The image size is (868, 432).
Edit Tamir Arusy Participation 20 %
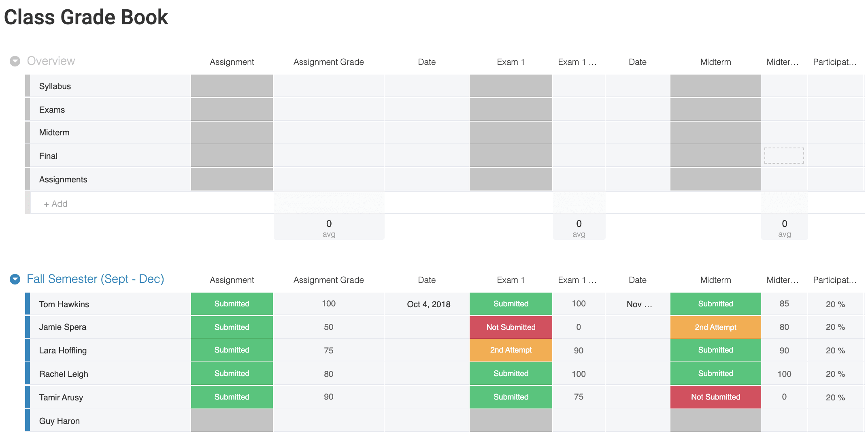pyautogui.click(x=836, y=398)
